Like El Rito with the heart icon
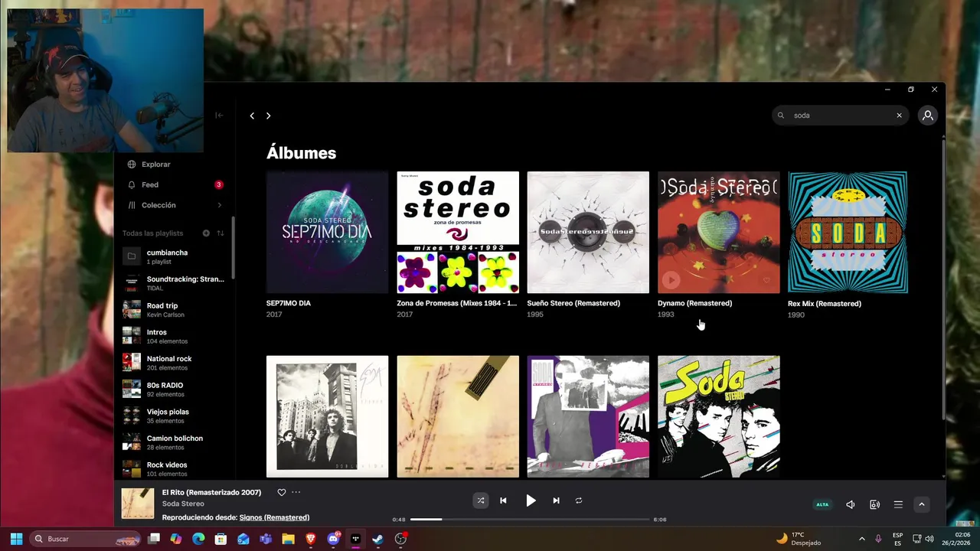The height and width of the screenshot is (551, 980). click(281, 493)
